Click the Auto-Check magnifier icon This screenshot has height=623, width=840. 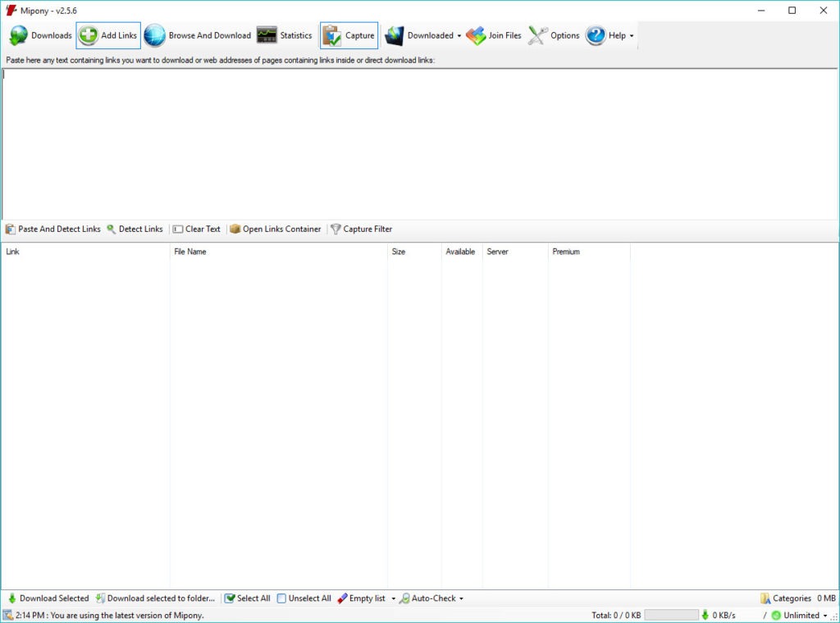tap(404, 598)
